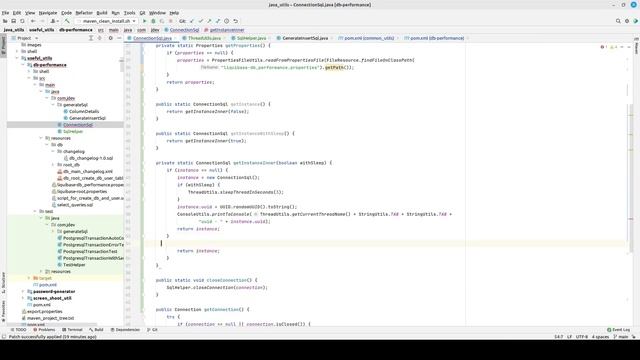
Task: Click the Project panel options gear icon
Action: pos(110,38)
